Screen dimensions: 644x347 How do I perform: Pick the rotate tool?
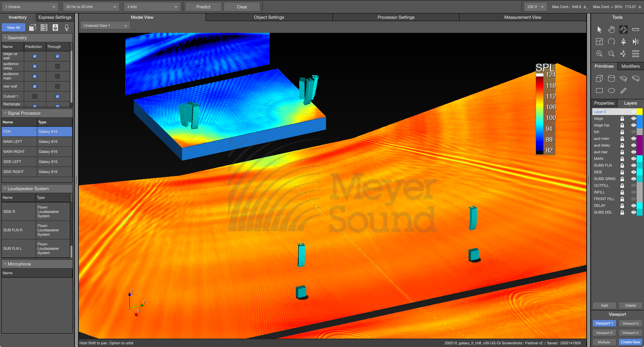coord(611,42)
